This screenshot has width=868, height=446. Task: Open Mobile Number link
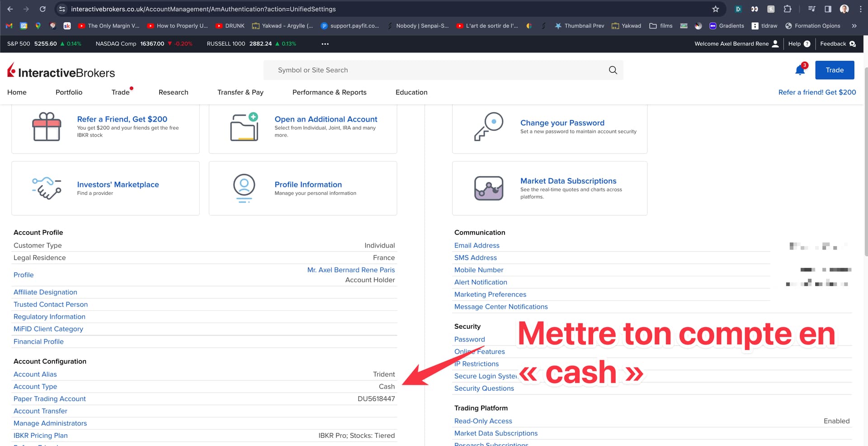[479, 270]
